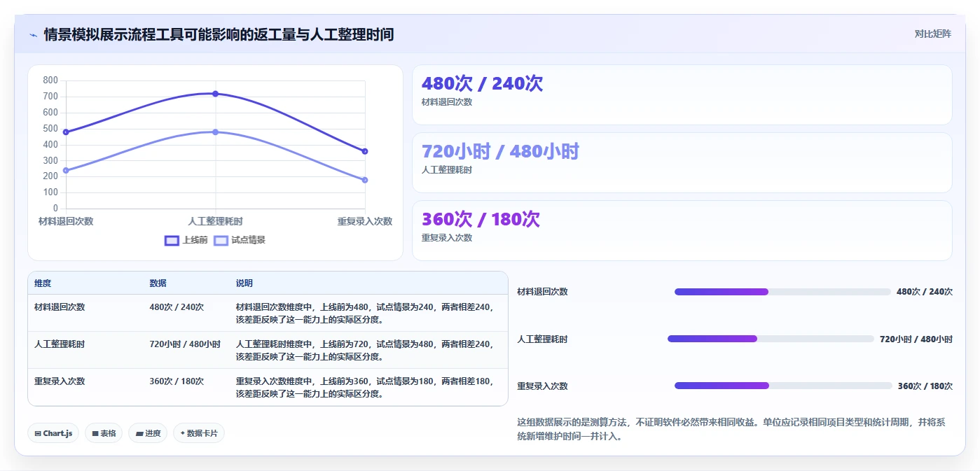Click the 上线前 point at 重复录入次数
The image size is (980, 471).
point(365,151)
